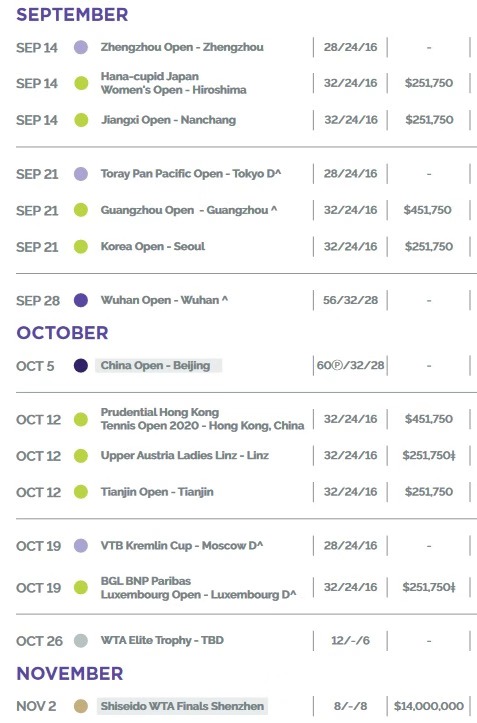Screen dimensions: 477x723
Task: Select Upper Austria Ladies Linz event
Action: (185, 456)
